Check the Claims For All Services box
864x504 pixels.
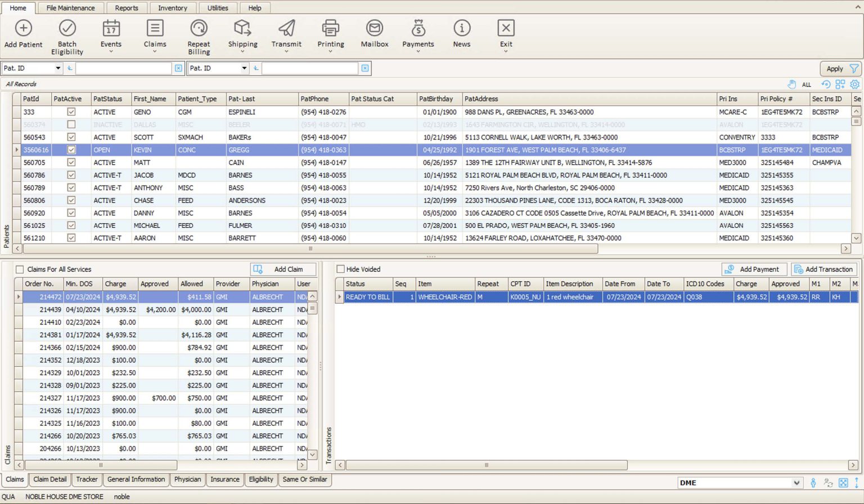coord(20,269)
